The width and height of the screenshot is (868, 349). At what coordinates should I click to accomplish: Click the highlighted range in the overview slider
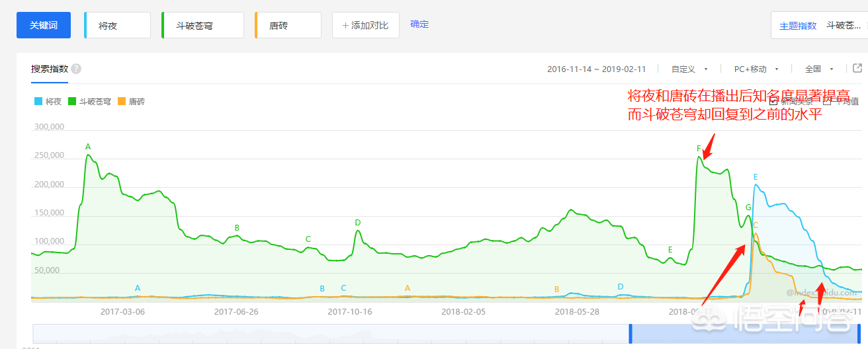744,333
